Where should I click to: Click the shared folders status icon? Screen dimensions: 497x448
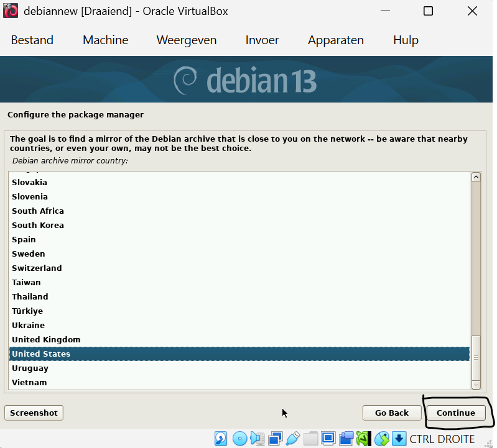pos(310,439)
